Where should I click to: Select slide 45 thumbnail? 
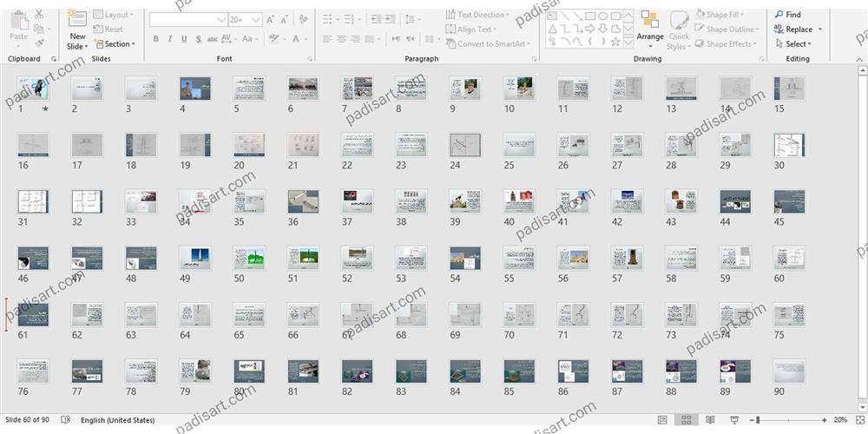789,201
